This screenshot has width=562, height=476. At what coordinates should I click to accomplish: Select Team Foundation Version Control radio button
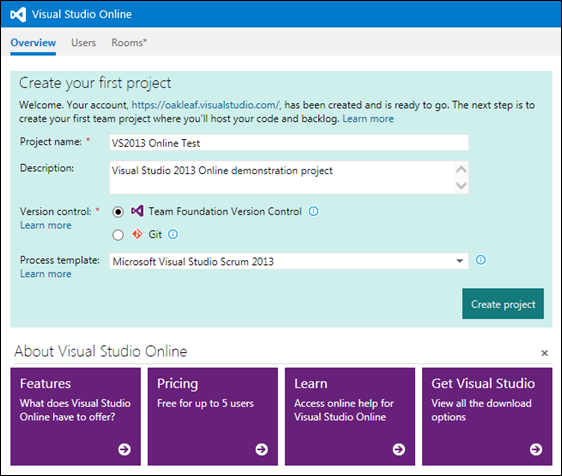(x=118, y=212)
